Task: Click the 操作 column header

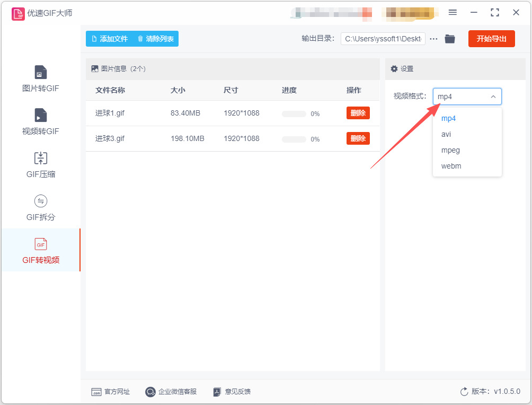Action: (x=353, y=90)
